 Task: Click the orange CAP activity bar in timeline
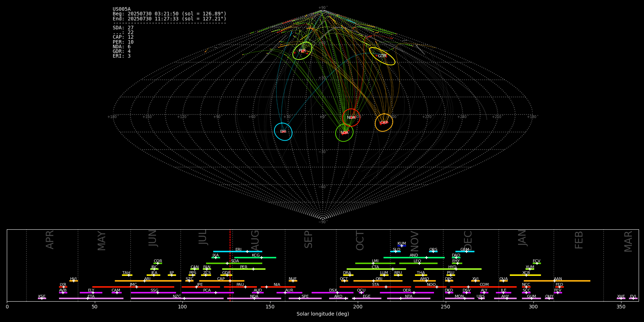[x=222, y=281]
